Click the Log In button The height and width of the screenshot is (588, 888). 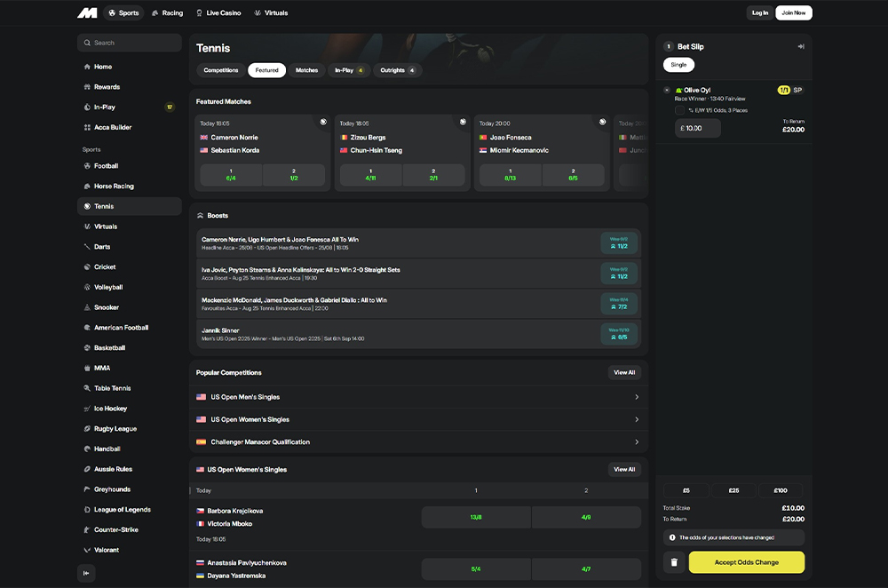760,13
